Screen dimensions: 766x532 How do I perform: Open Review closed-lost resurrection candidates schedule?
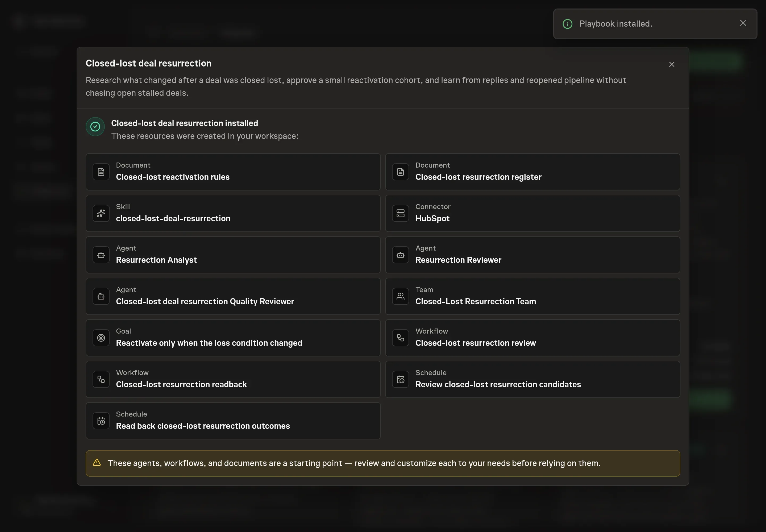point(532,379)
